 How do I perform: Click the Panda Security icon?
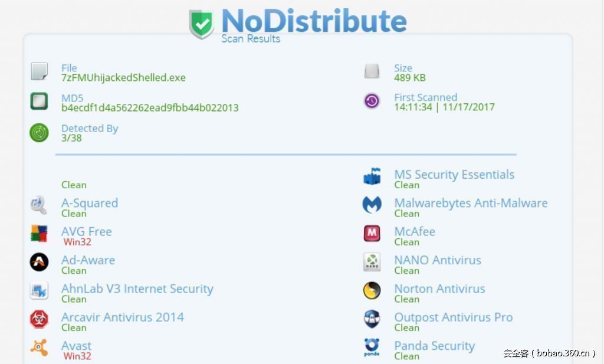pos(372,348)
